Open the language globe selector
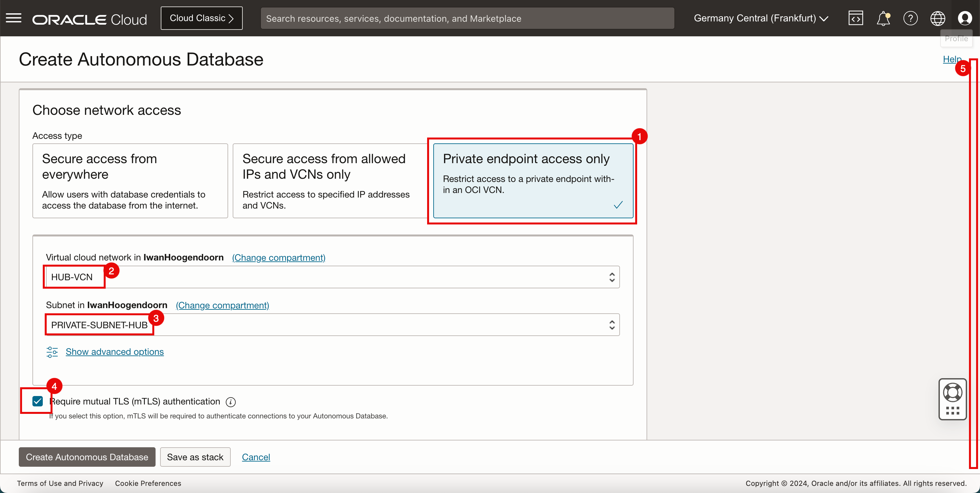The image size is (980, 493). coord(938,18)
